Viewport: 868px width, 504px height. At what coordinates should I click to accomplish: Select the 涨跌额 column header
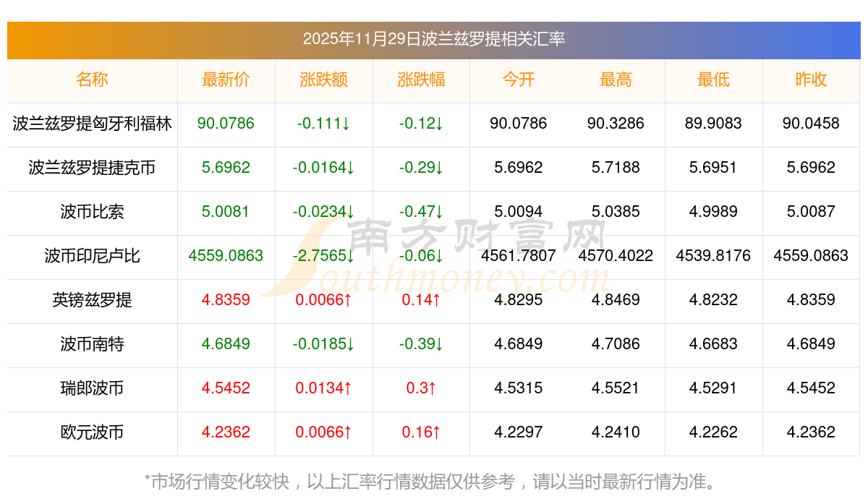323,80
